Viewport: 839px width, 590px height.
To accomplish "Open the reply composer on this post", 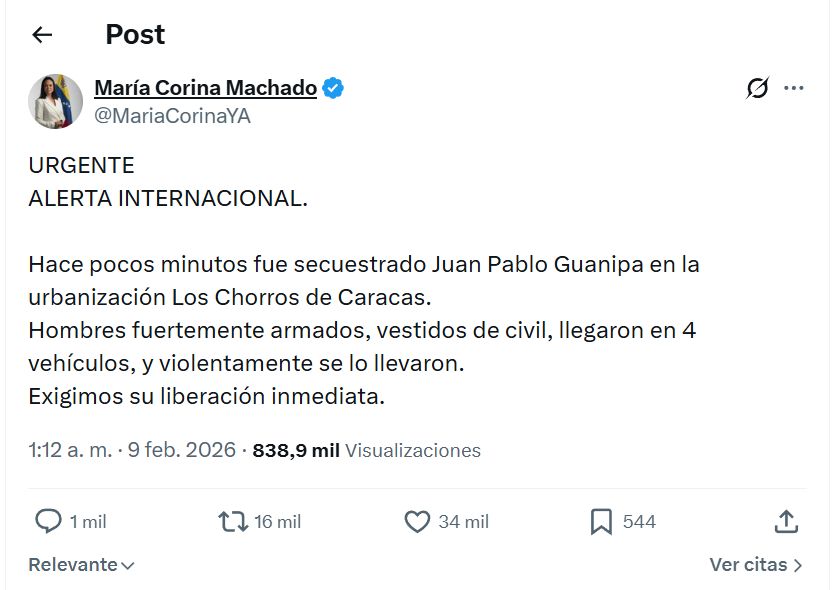I will tap(46, 521).
